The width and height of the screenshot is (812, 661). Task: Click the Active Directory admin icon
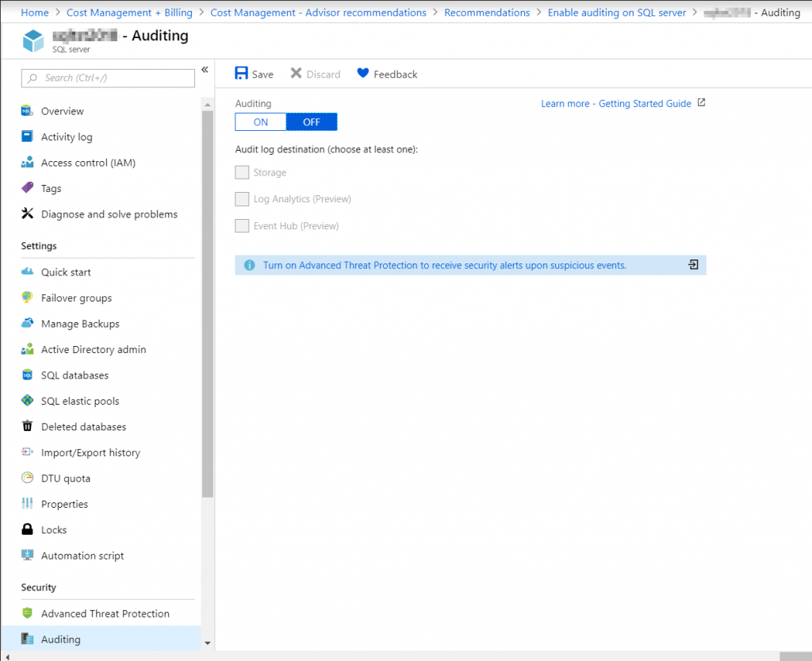[x=27, y=348]
